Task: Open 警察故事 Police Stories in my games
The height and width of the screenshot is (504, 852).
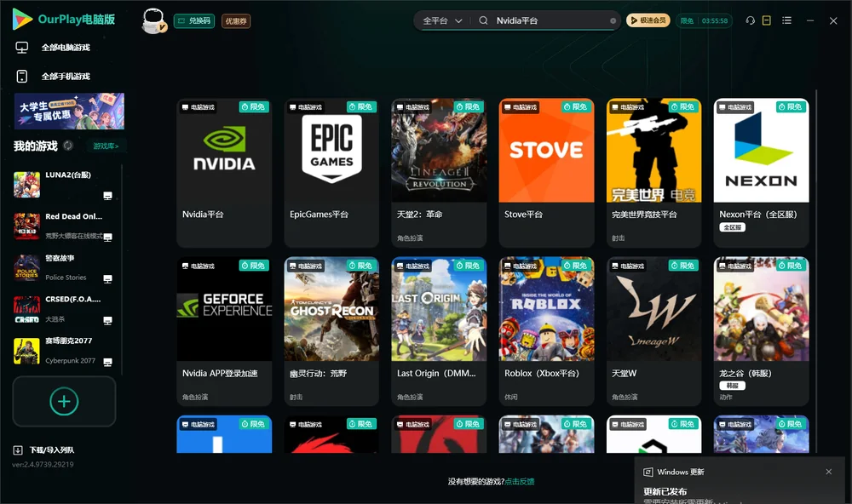Action: [x=64, y=267]
